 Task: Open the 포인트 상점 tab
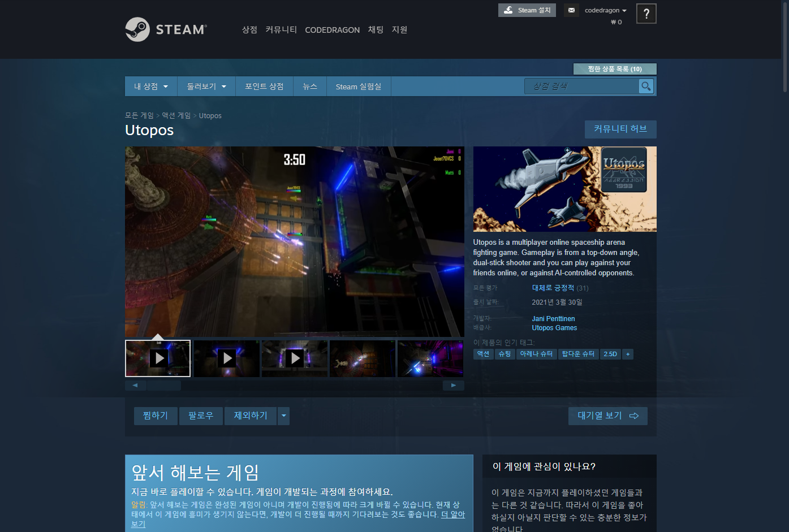coord(264,86)
